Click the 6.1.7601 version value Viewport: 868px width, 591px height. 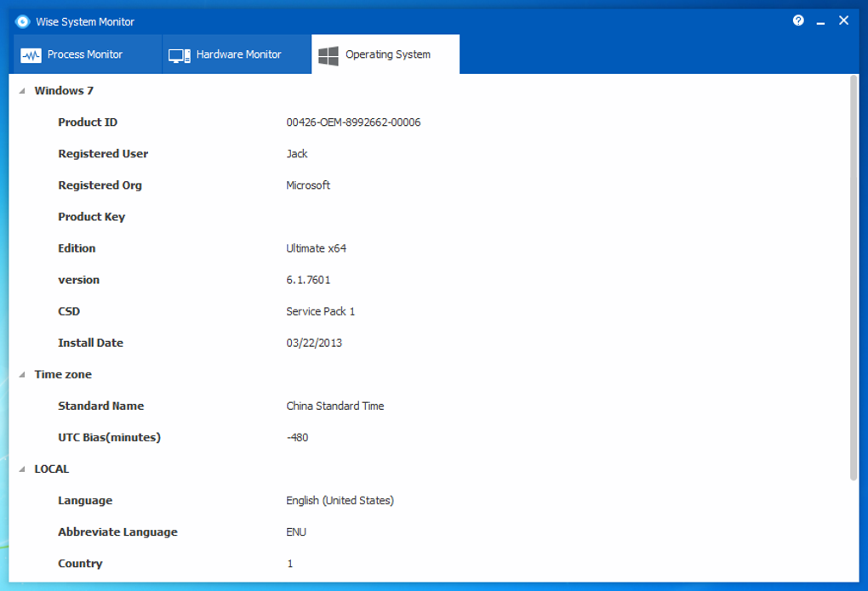point(308,280)
